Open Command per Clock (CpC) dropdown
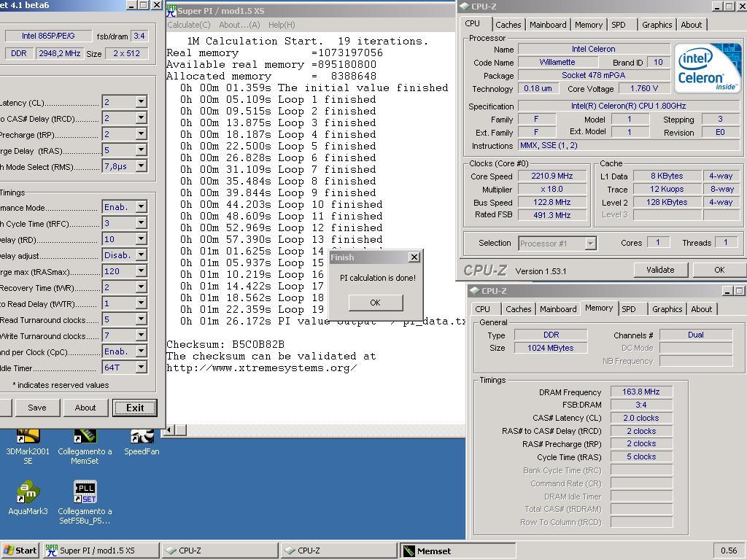 click(141, 351)
